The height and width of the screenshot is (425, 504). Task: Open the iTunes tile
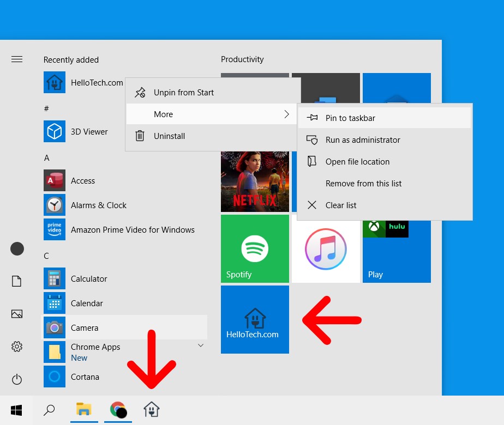point(326,249)
